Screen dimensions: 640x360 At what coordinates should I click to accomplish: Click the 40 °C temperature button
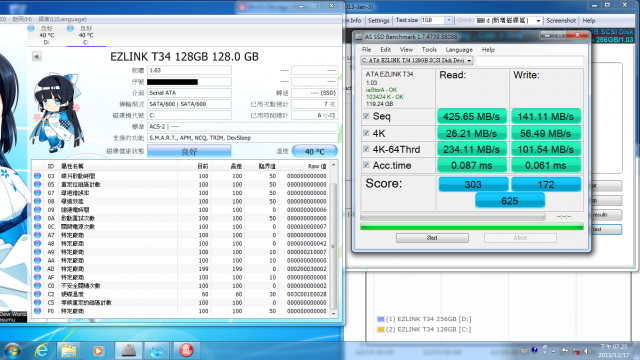pyautogui.click(x=315, y=151)
